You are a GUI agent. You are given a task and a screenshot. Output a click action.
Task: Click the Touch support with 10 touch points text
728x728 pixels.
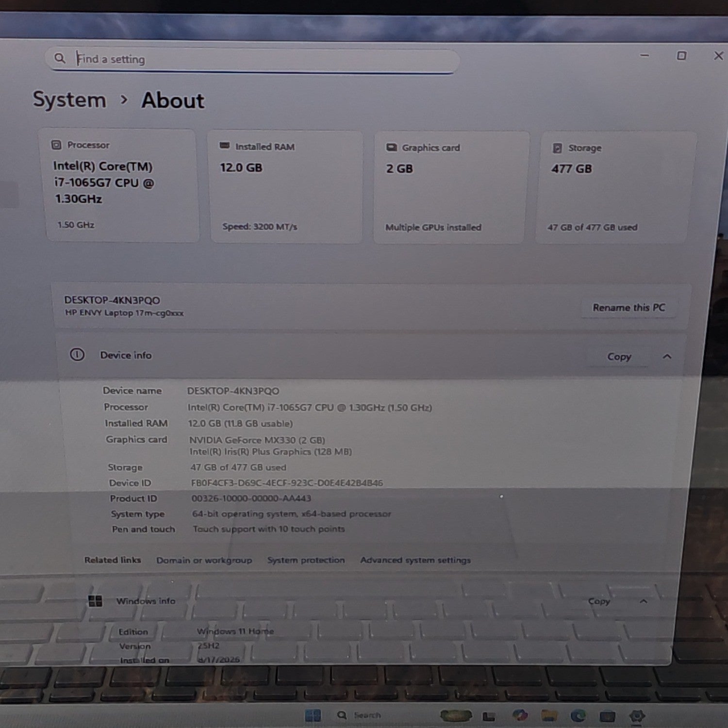click(x=269, y=529)
